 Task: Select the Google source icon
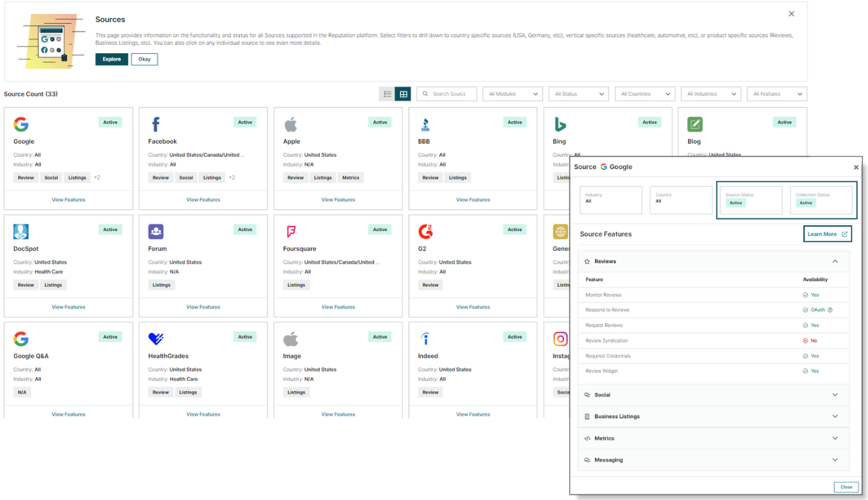(x=21, y=124)
